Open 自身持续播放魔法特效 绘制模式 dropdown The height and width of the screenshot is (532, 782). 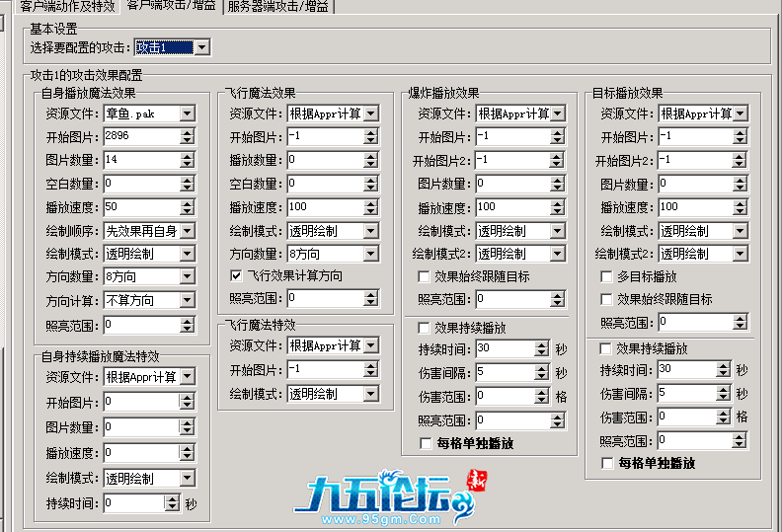pos(187,479)
